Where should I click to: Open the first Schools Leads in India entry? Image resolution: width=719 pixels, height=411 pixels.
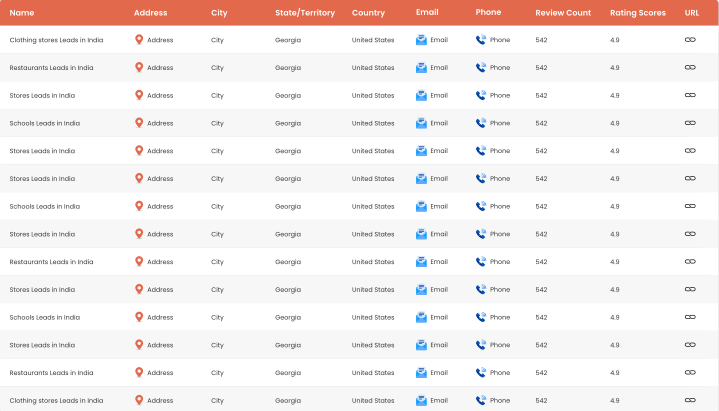click(44, 123)
